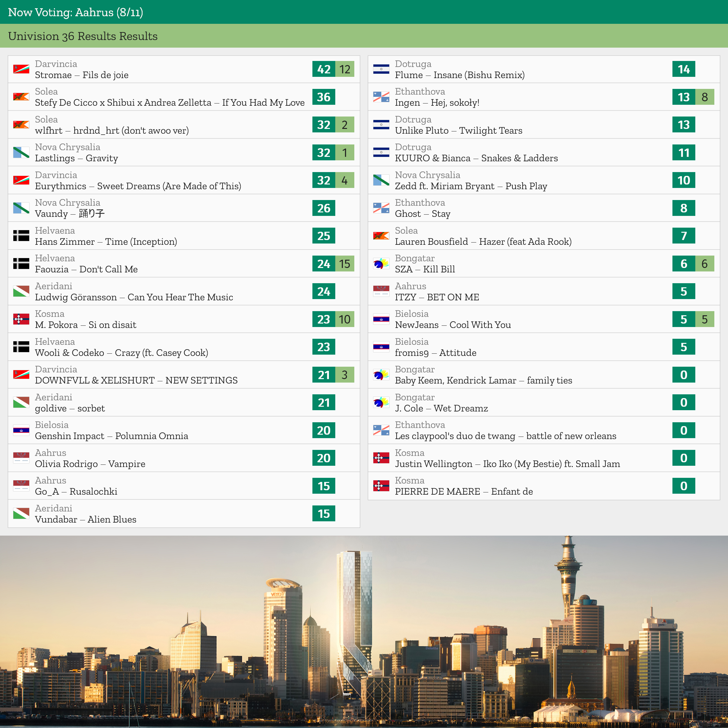Click Aeridani flag beside Ludwig Göransson entry
The image size is (728, 728).
click(21, 291)
